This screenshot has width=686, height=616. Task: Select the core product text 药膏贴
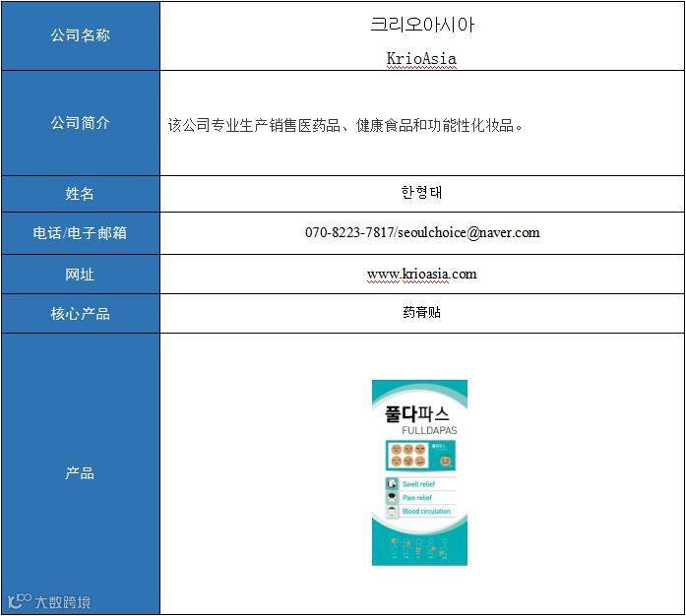pos(421,312)
